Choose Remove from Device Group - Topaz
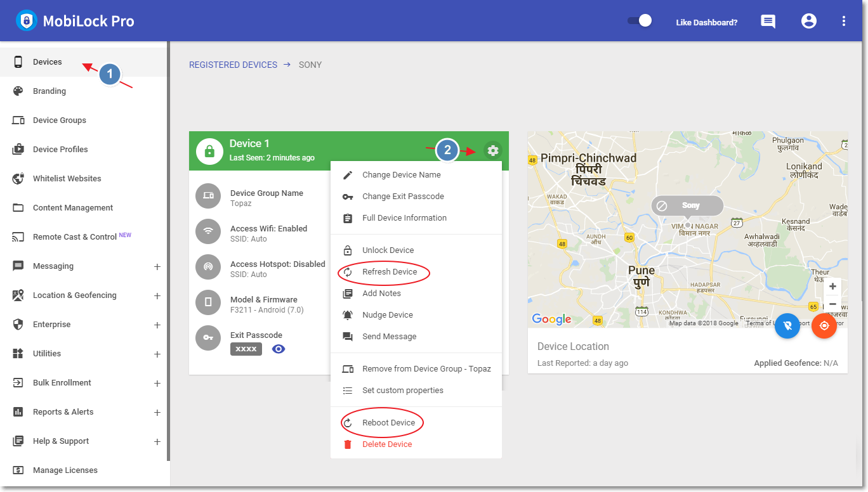Viewport: 868px width, 492px height. (x=416, y=369)
